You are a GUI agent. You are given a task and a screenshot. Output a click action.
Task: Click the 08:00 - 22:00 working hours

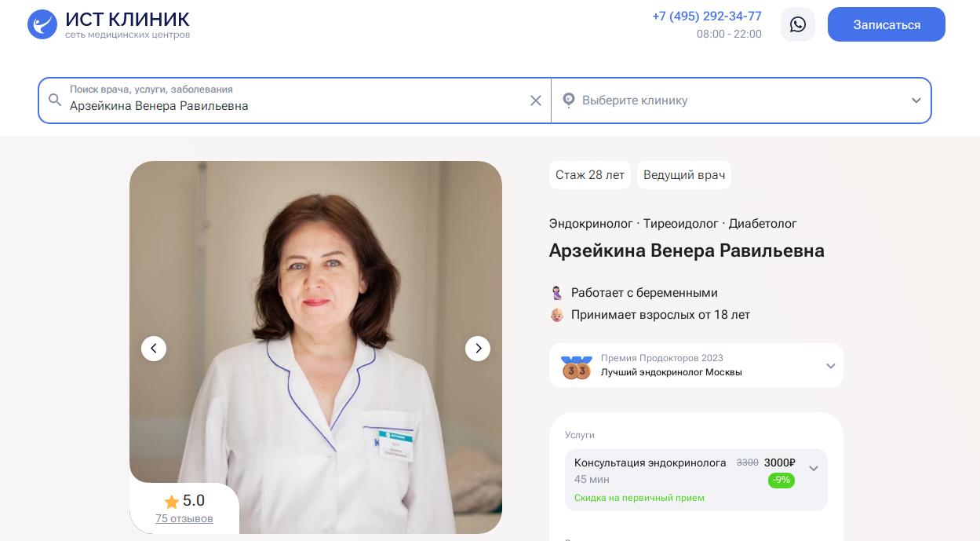click(729, 35)
